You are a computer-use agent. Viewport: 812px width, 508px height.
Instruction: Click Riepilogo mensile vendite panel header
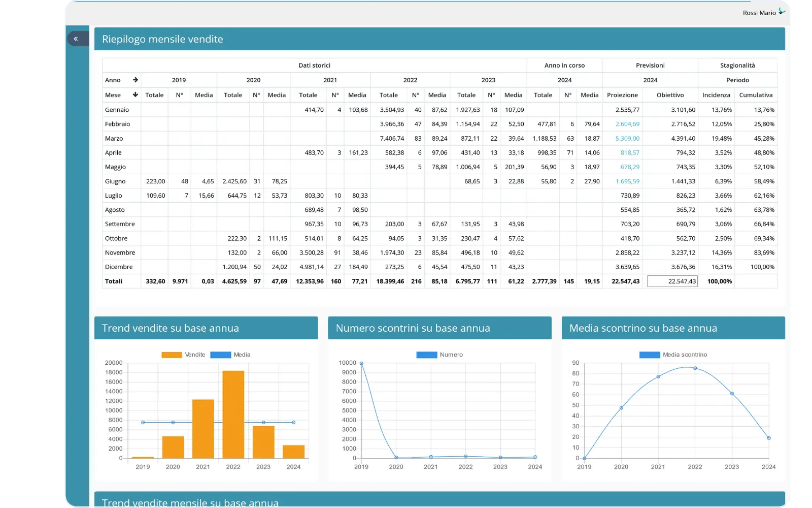click(439, 39)
